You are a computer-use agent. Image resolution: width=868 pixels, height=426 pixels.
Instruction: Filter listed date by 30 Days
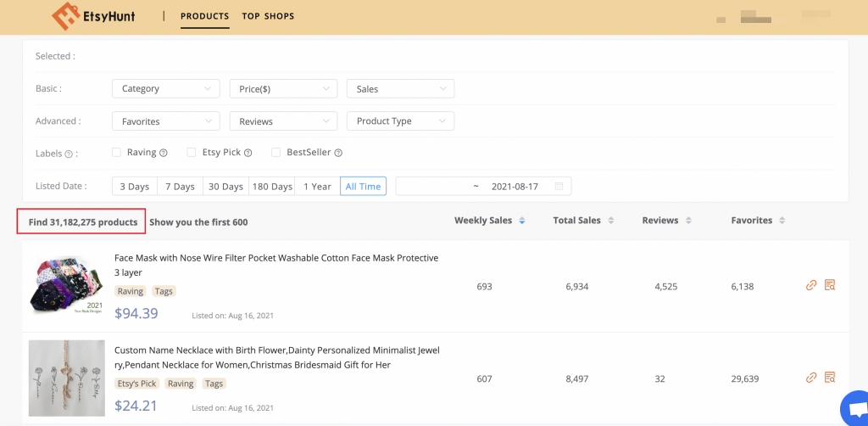tap(225, 187)
